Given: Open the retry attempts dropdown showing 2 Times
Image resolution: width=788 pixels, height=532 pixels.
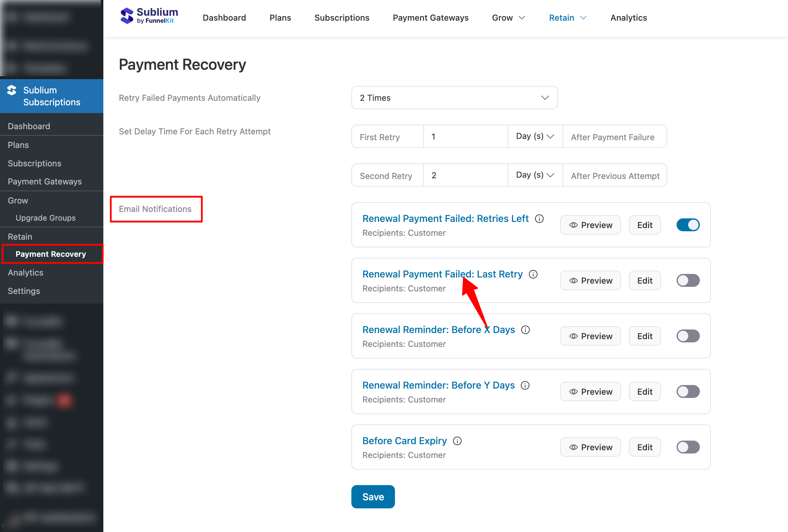Looking at the screenshot, I should click(x=454, y=98).
